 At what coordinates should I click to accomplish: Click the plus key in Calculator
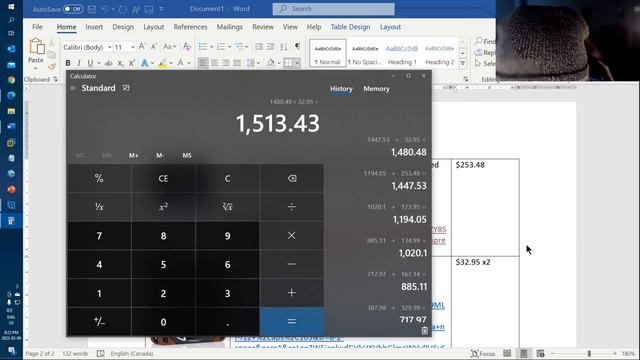(x=291, y=293)
